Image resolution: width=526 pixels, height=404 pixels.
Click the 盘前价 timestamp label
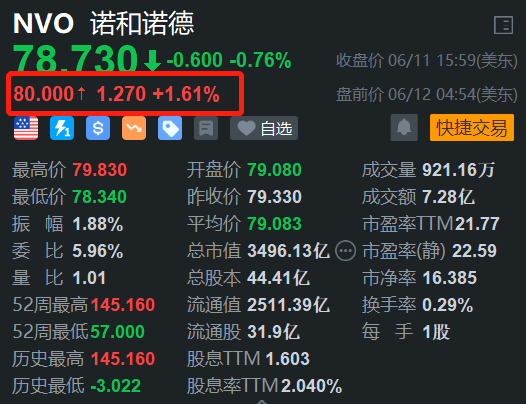[427, 94]
